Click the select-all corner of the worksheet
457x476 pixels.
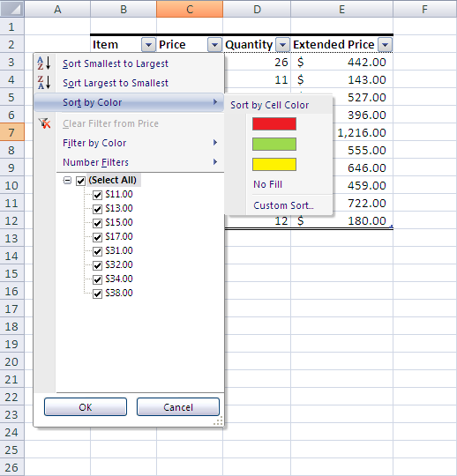point(11,9)
